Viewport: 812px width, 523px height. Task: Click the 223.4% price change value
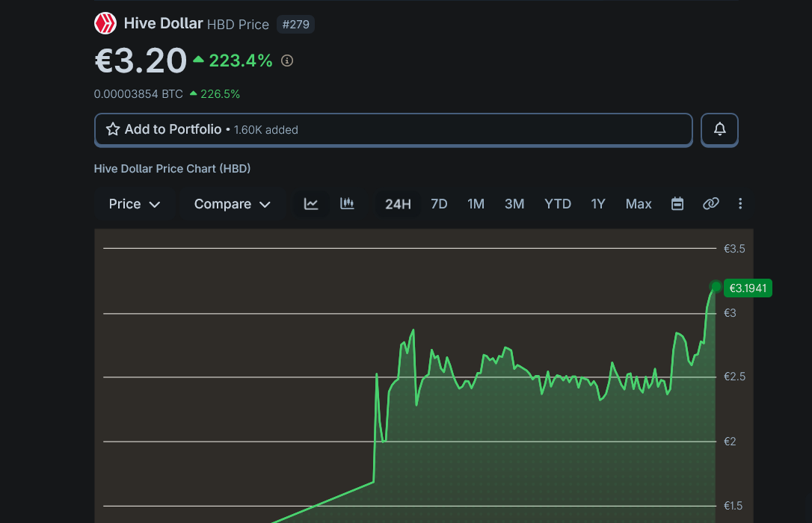click(x=240, y=61)
